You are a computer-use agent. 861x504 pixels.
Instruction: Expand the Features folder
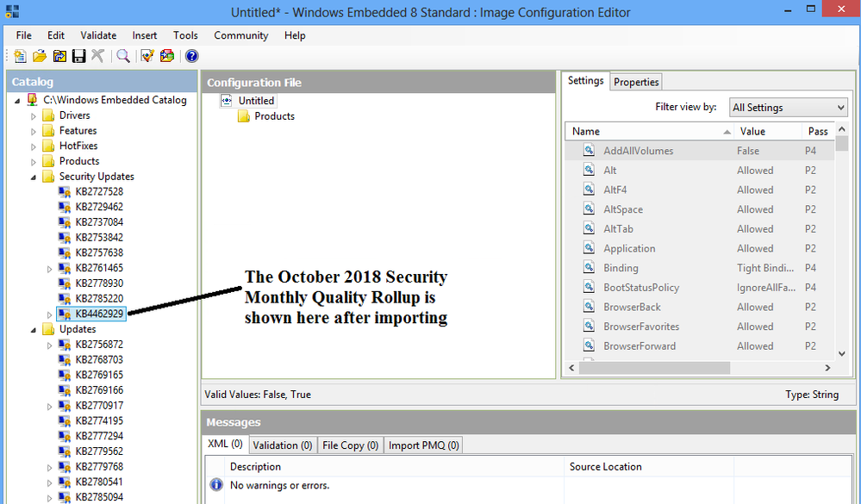click(34, 131)
